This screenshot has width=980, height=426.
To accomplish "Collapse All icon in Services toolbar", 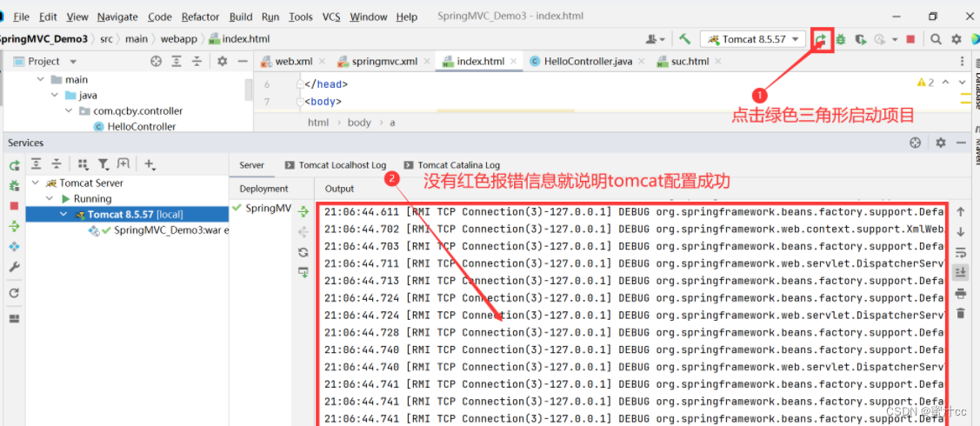I will click(57, 163).
